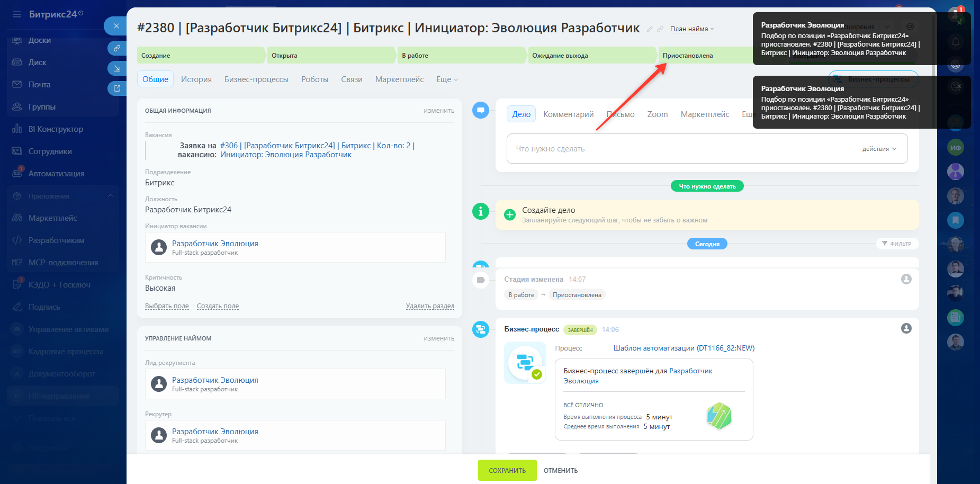Viewport: 980px width, 484px height.
Task: Close the slider panel with X button
Action: [x=116, y=26]
